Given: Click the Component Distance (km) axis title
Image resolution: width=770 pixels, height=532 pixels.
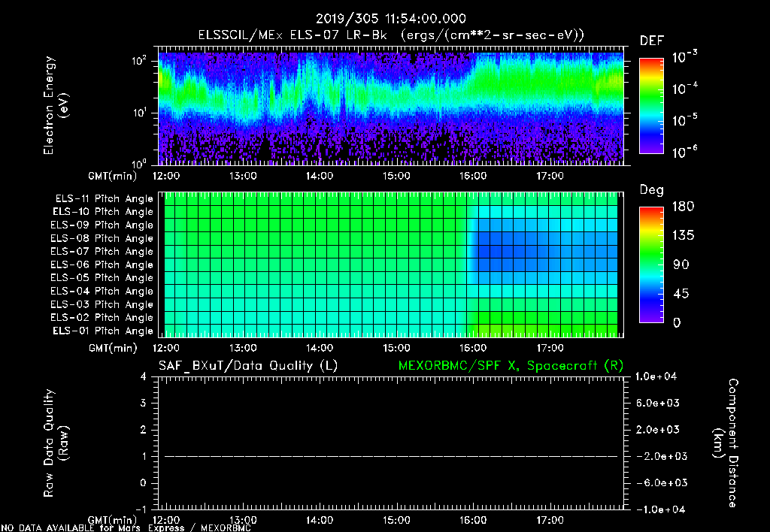Looking at the screenshot, I should point(726,443).
